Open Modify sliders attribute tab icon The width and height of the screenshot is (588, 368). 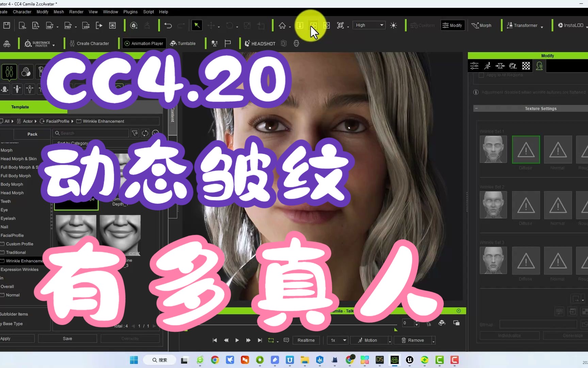click(x=474, y=66)
